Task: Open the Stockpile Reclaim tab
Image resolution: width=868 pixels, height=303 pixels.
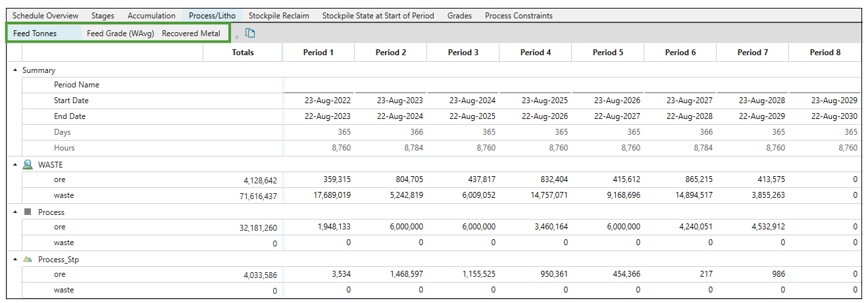Action: click(x=278, y=15)
